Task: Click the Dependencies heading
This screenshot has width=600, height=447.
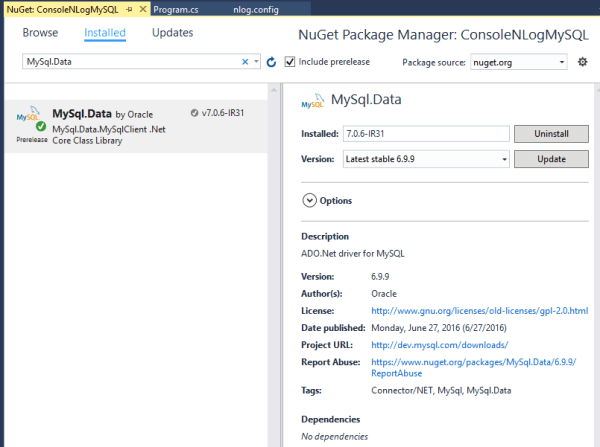Action: (331, 419)
